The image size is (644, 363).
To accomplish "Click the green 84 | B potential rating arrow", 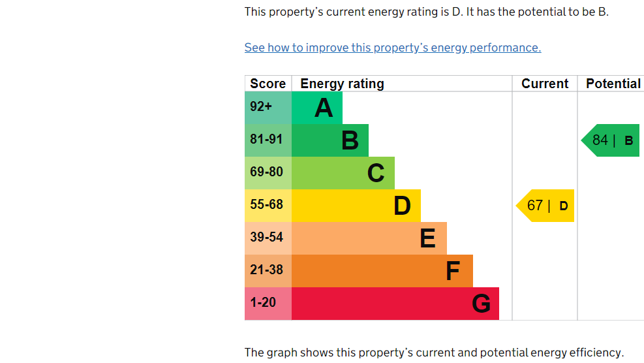I will tap(611, 140).
